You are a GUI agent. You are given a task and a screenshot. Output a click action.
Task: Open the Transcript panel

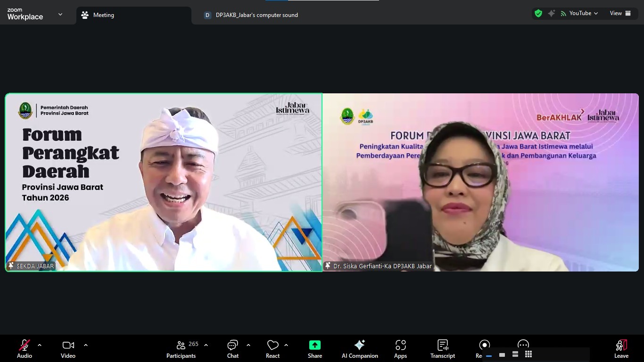coord(442,349)
